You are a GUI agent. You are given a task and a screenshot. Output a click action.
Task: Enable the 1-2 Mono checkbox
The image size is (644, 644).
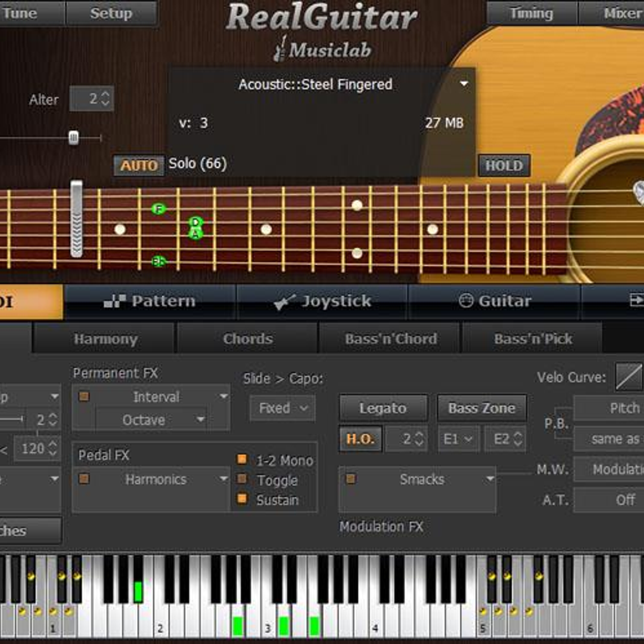pos(242,459)
